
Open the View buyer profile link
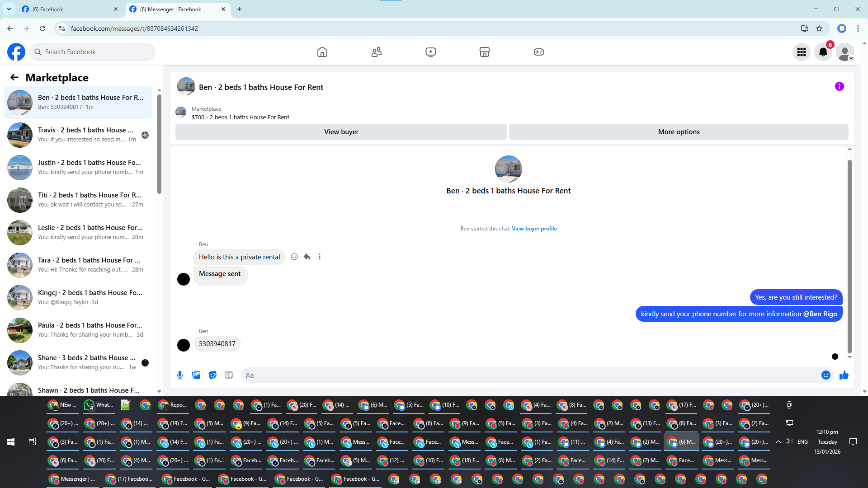534,229
